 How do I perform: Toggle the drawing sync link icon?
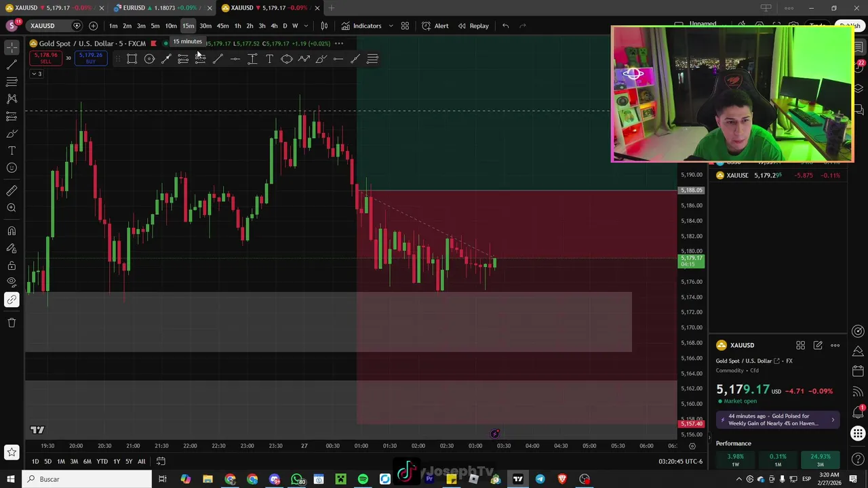click(12, 300)
